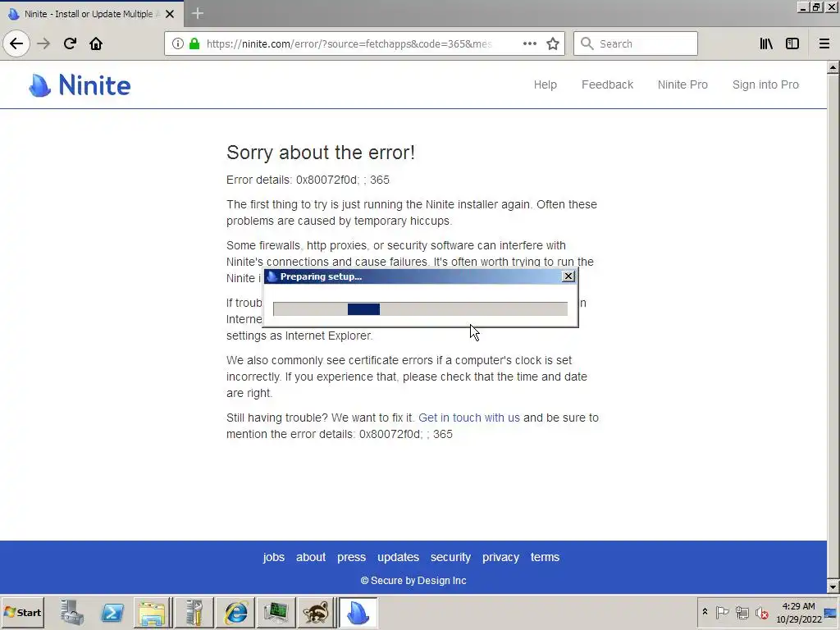Open the Windows Start menu
840x630 pixels.
pyautogui.click(x=23, y=612)
